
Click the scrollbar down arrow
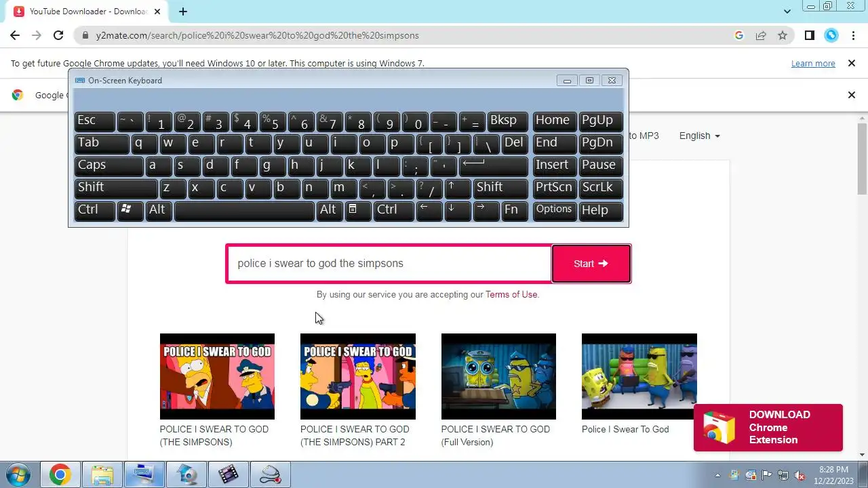tap(863, 455)
